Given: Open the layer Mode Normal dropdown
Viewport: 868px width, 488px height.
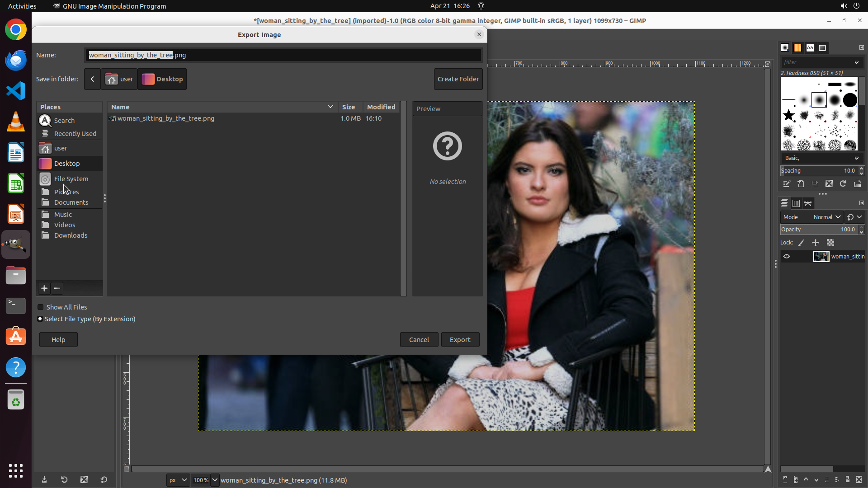Looking at the screenshot, I should point(827,217).
